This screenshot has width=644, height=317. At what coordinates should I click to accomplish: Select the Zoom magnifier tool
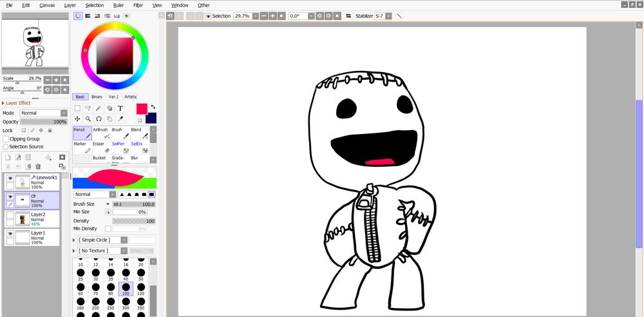click(x=88, y=119)
